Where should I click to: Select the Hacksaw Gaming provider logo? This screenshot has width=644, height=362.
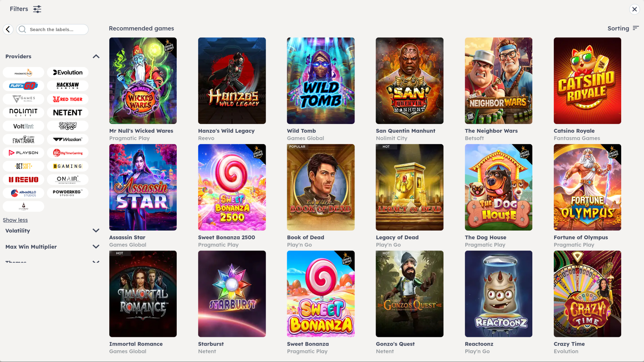click(x=68, y=86)
